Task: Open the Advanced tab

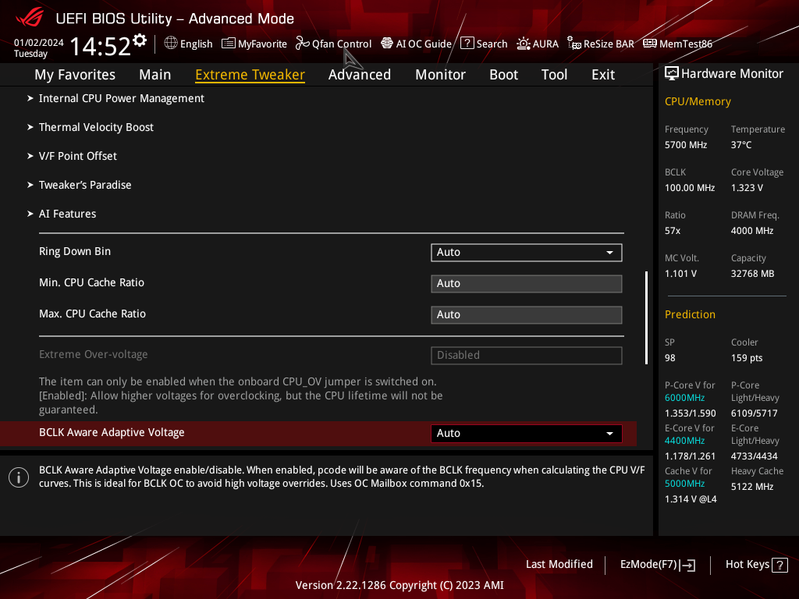Action: tap(359, 74)
